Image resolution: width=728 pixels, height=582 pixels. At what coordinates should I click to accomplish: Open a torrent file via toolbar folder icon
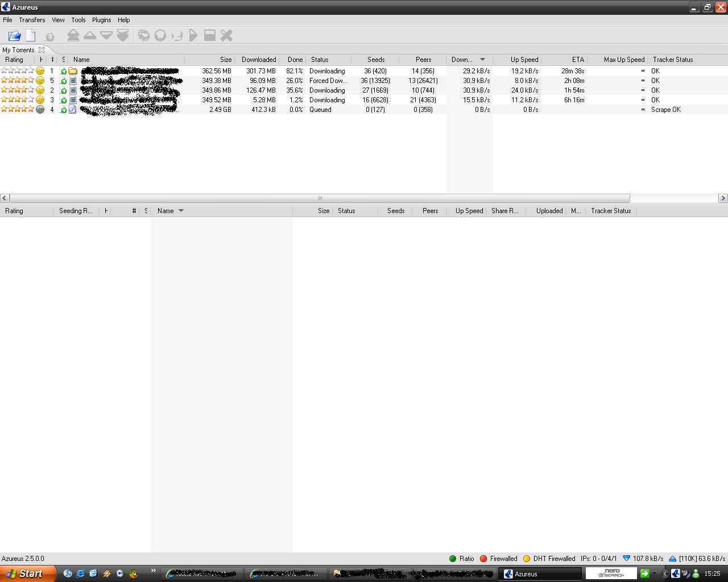(x=15, y=36)
